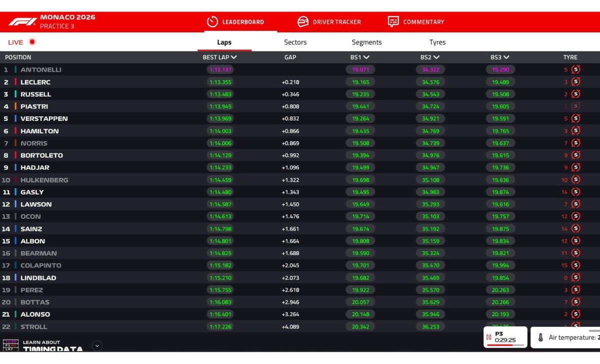
Task: Click Lawson's soft tyre icon
Action: [x=575, y=204]
